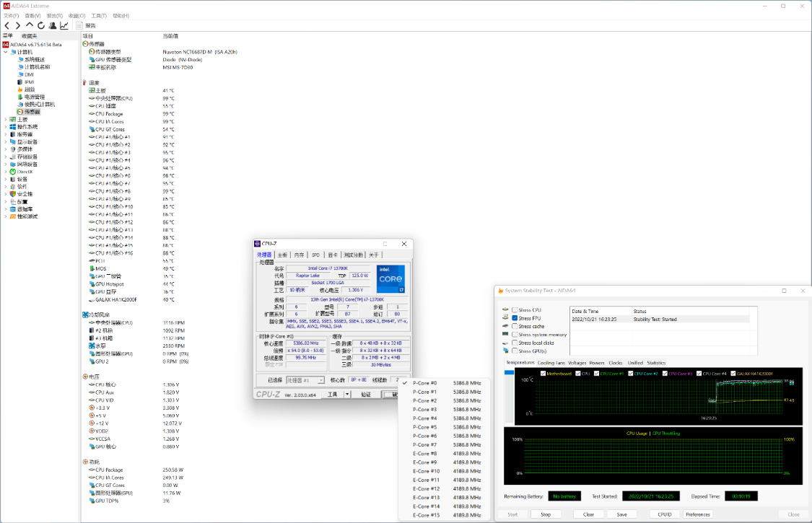Click the Preferences button
The width and height of the screenshot is (812, 523).
pos(697,514)
